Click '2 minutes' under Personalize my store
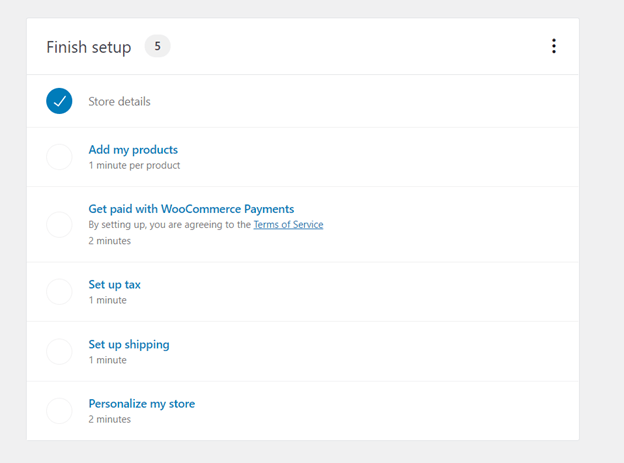Image resolution: width=624 pixels, height=463 pixels. 109,419
